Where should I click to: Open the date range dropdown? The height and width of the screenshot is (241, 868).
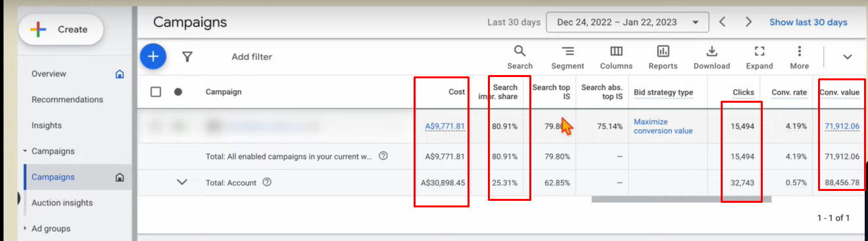[x=627, y=22]
